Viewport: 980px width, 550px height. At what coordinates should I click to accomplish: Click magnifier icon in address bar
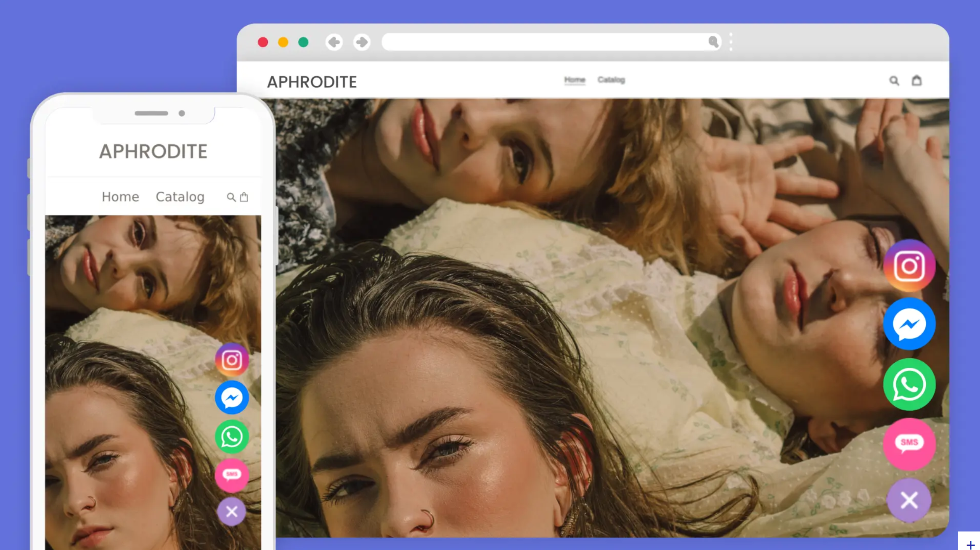(713, 42)
